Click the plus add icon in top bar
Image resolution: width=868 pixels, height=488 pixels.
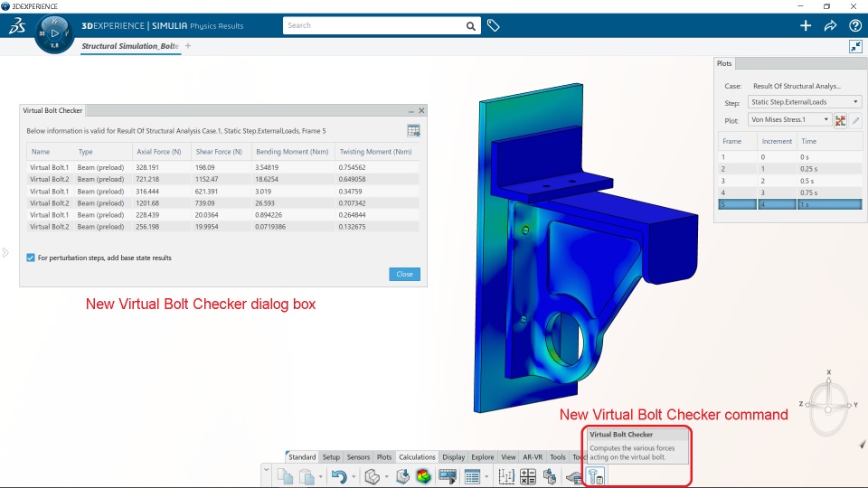tap(806, 25)
